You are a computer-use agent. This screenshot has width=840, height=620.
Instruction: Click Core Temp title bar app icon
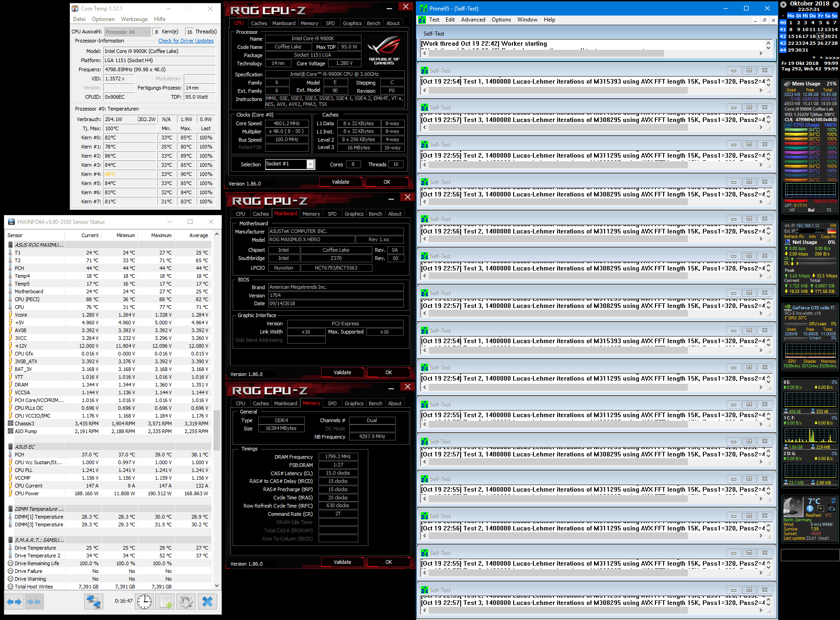pos(75,9)
